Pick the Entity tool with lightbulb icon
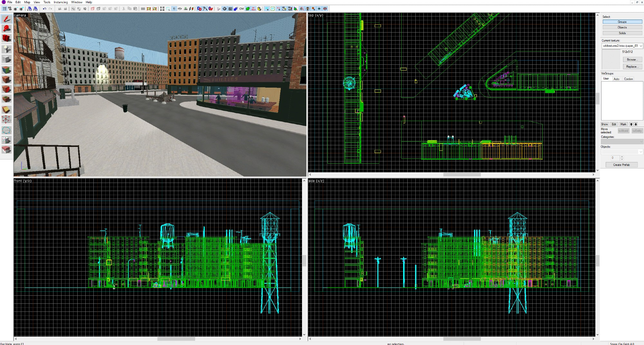Image resolution: width=644 pixels, height=345 pixels. tap(6, 49)
